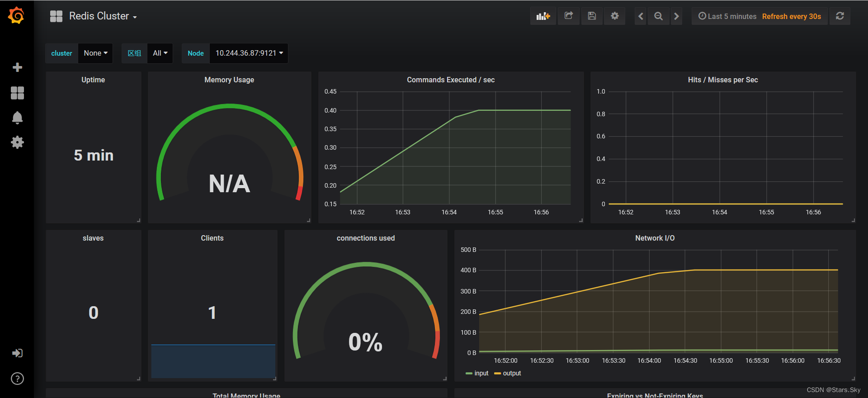
Task: Shift time range forward with right arrow
Action: pos(676,16)
